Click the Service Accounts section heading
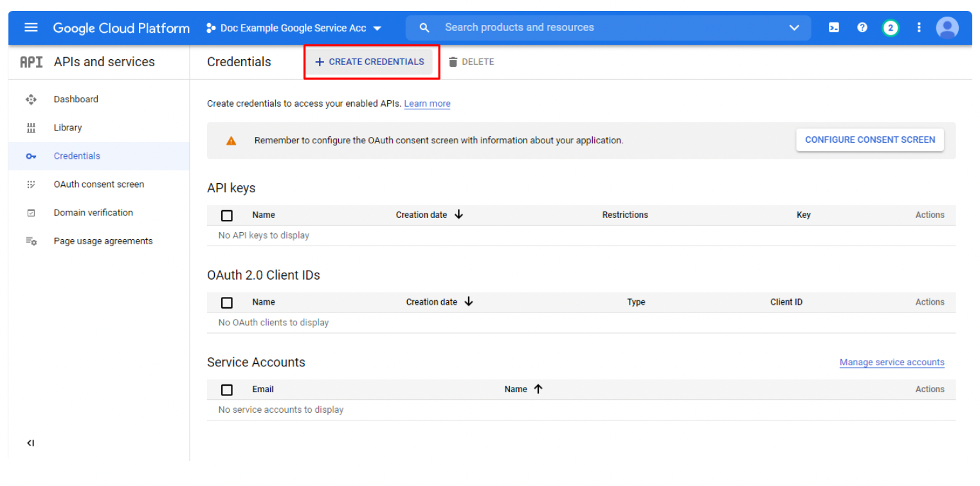 coord(256,363)
